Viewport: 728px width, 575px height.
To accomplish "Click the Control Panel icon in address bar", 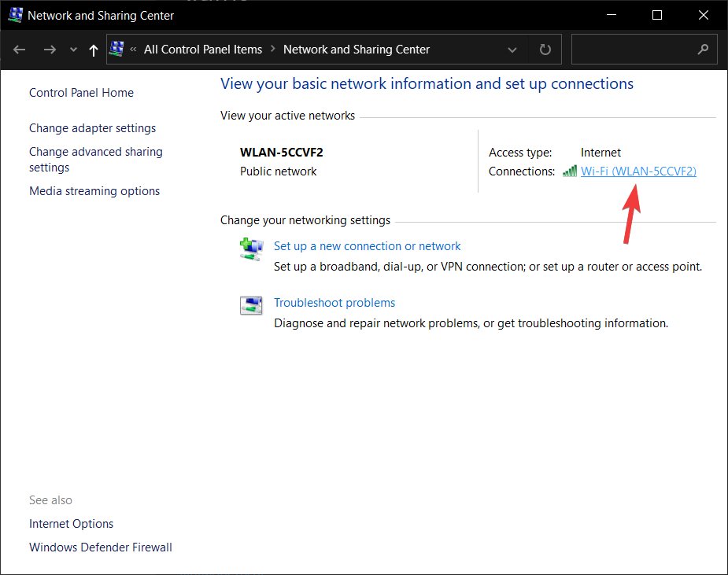I will [x=116, y=49].
